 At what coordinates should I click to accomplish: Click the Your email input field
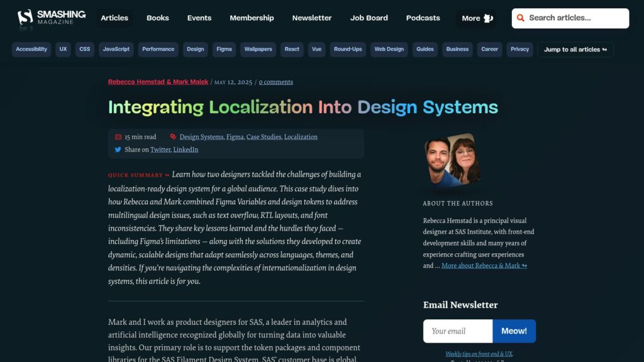[x=458, y=331]
